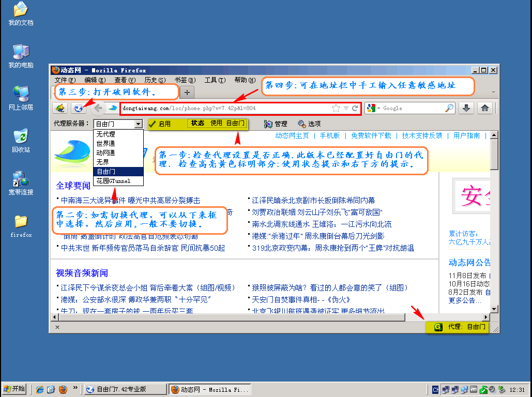Click the launch circumvention software toolbar icon

79,108
